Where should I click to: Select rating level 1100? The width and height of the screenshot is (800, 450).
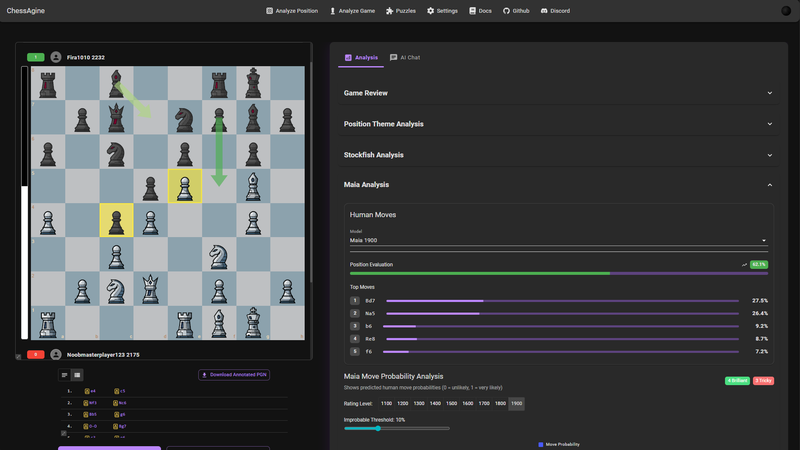tap(386, 403)
